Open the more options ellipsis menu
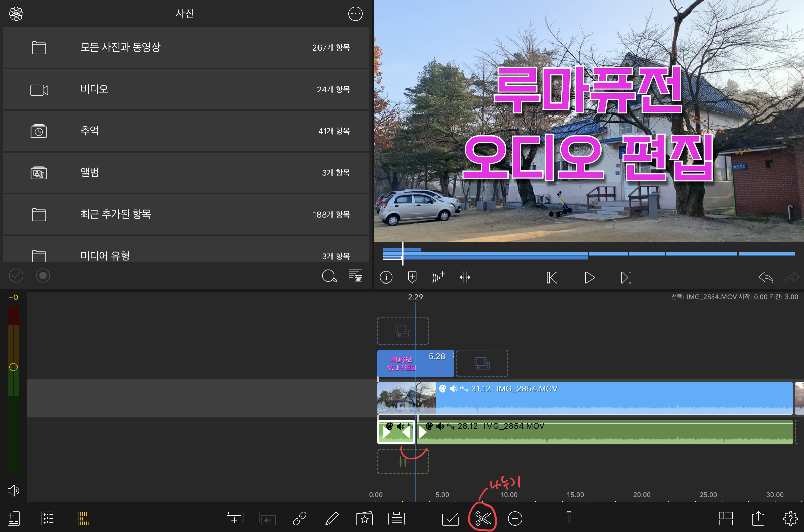 355,14
